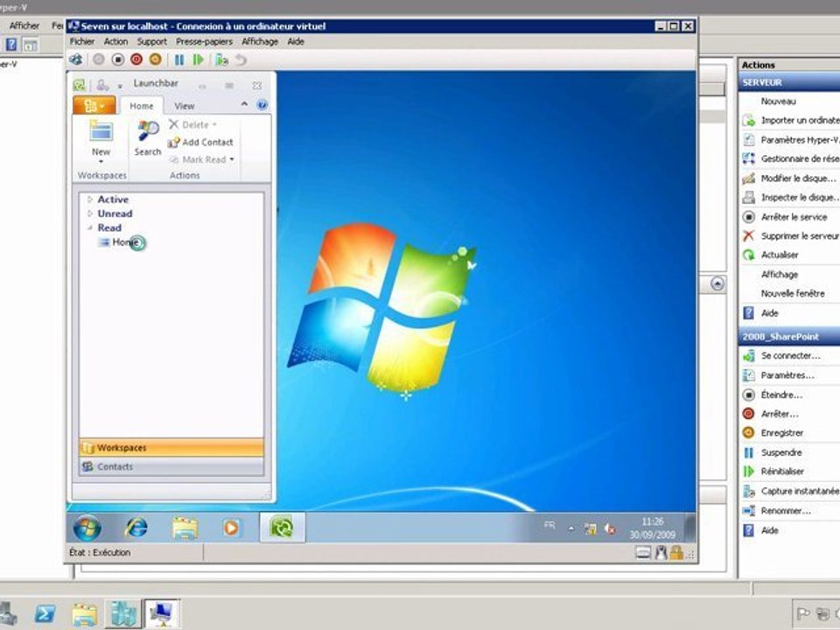Click Gestionnaire de réseau in the Actions pane
The image size is (840, 630).
(x=791, y=158)
